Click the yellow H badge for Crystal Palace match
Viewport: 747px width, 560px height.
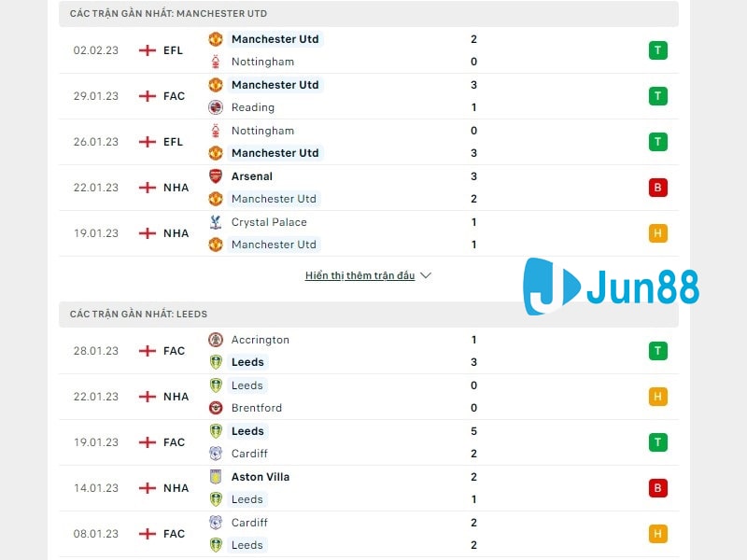pos(658,233)
